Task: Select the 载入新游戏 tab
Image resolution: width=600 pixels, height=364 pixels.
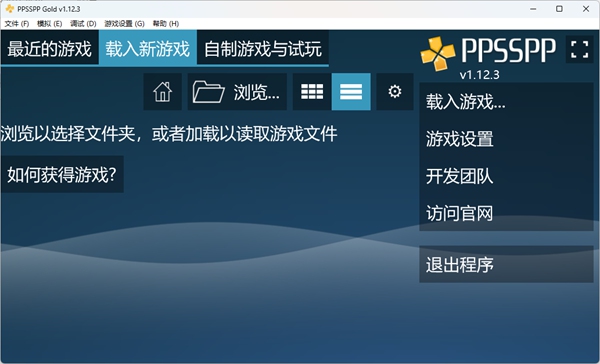Action: coord(148,49)
